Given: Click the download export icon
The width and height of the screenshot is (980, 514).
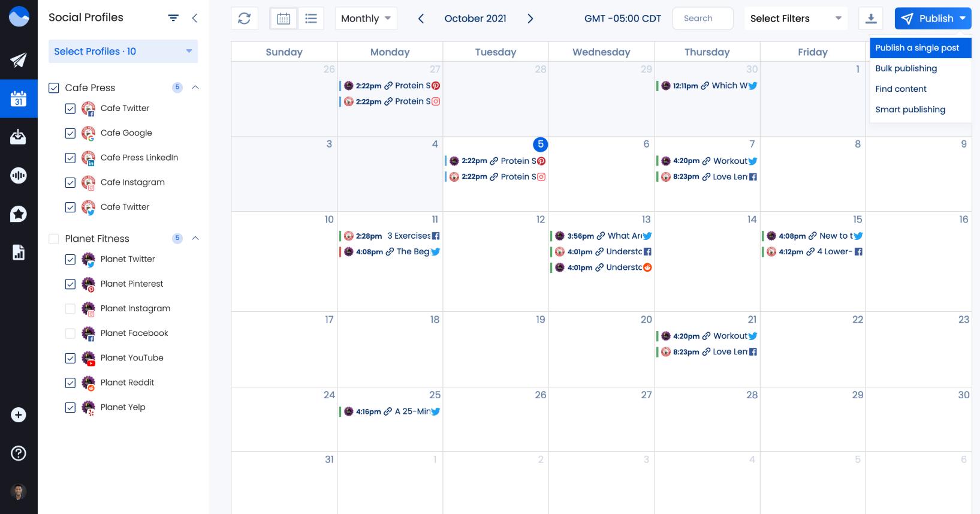Looking at the screenshot, I should (x=871, y=19).
